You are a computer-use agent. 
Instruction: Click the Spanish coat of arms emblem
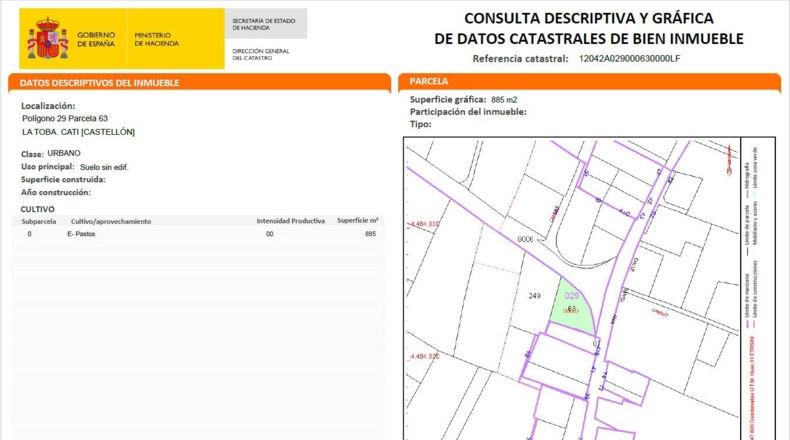point(48,39)
